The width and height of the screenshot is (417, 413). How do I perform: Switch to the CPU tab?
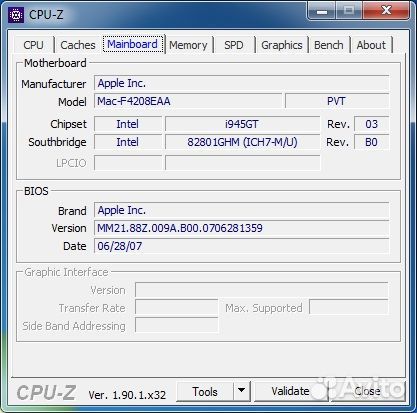[33, 45]
